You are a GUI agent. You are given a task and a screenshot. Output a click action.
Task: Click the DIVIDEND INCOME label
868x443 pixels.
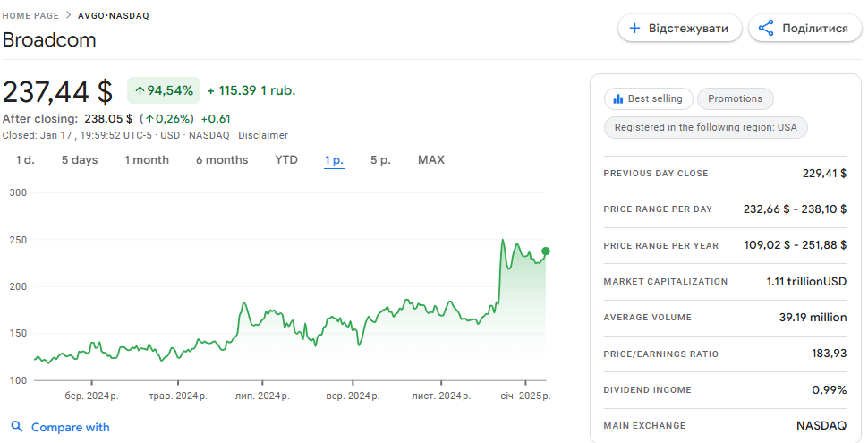pyautogui.click(x=647, y=390)
